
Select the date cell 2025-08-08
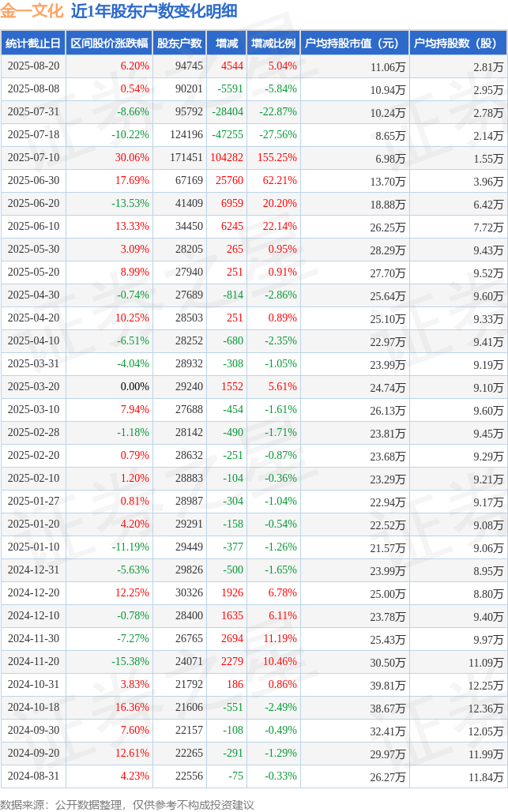point(34,89)
